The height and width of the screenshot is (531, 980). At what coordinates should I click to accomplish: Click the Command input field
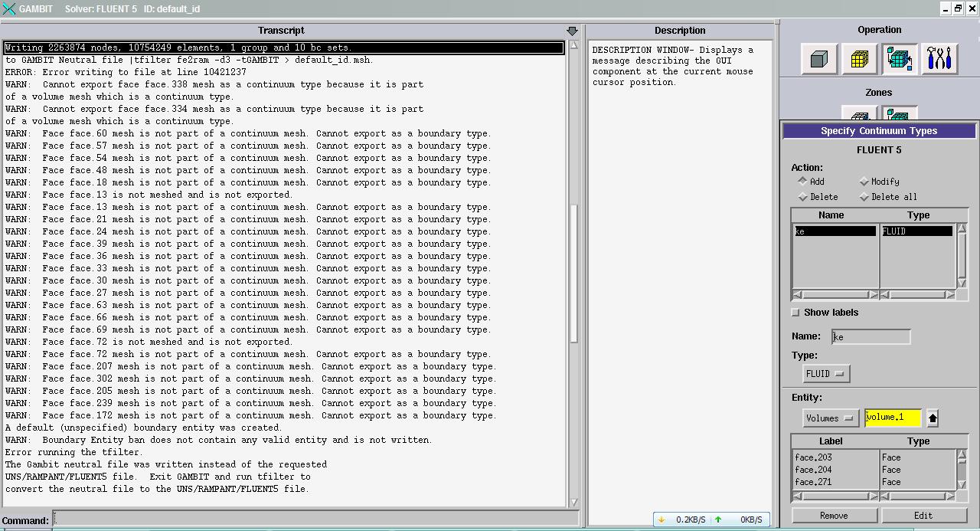[306, 520]
